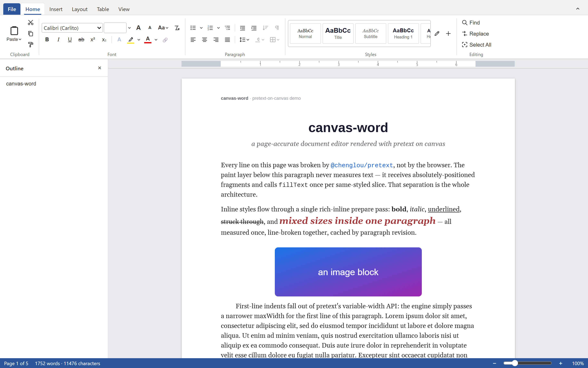This screenshot has width=588, height=368.
Task: Click the Paste clipboard icon
Action: click(14, 31)
